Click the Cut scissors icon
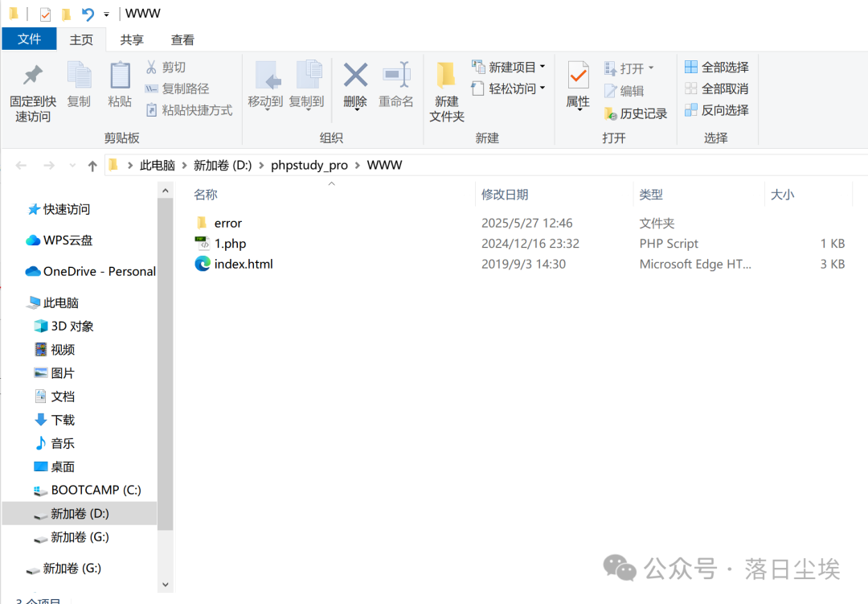Screen dimensions: 868x604 151,67
